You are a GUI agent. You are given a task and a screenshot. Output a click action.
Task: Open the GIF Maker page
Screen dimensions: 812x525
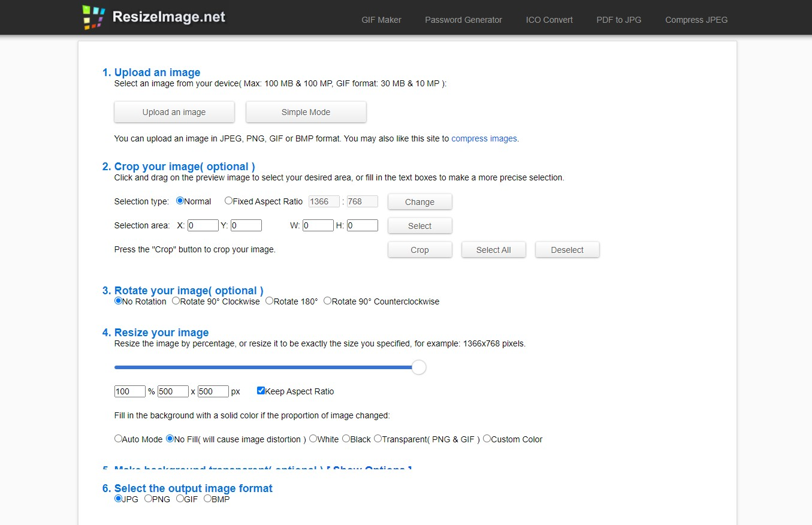pos(381,20)
